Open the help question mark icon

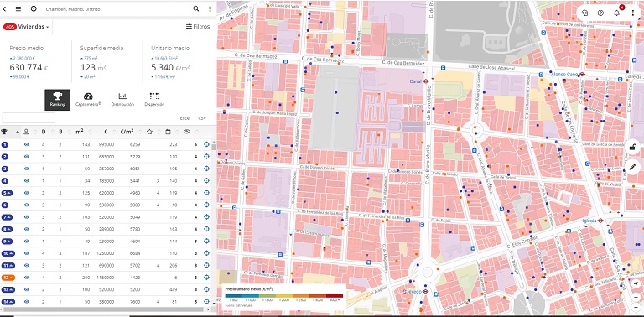tap(601, 13)
